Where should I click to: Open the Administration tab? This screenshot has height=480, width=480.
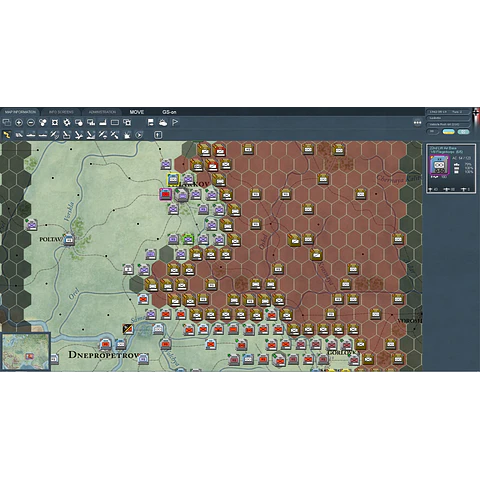[x=102, y=112]
